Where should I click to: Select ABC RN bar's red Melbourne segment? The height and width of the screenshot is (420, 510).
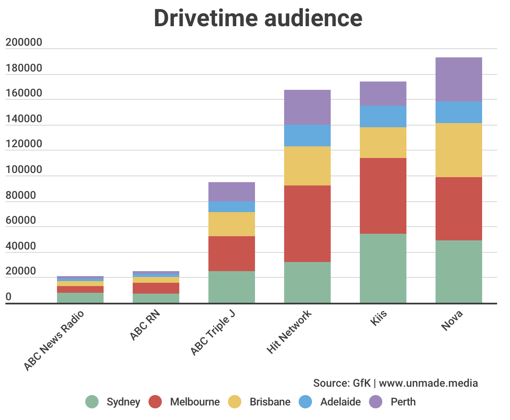click(156, 288)
